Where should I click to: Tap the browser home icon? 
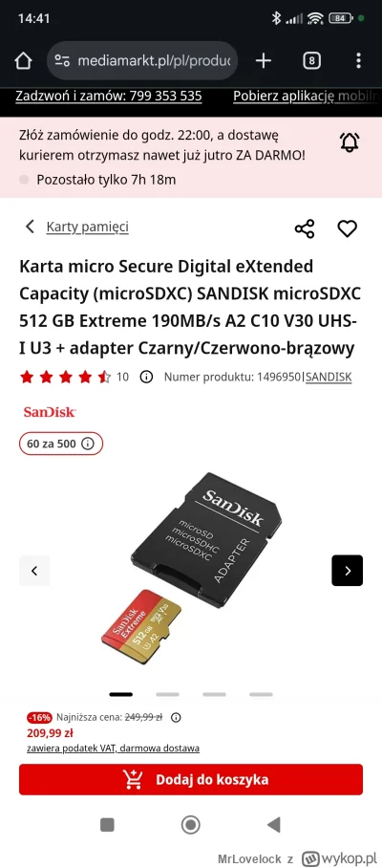click(23, 61)
